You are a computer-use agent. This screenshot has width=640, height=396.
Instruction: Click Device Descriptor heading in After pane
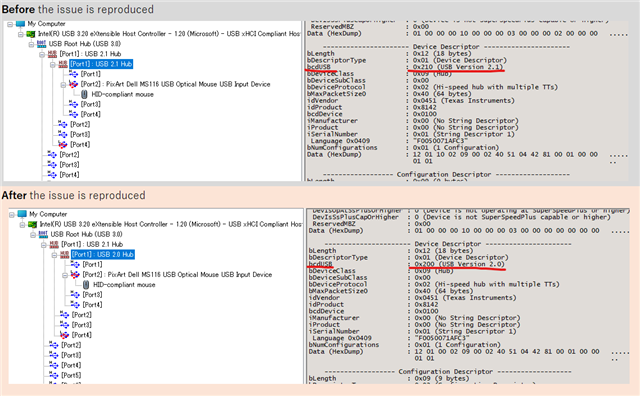pos(447,244)
